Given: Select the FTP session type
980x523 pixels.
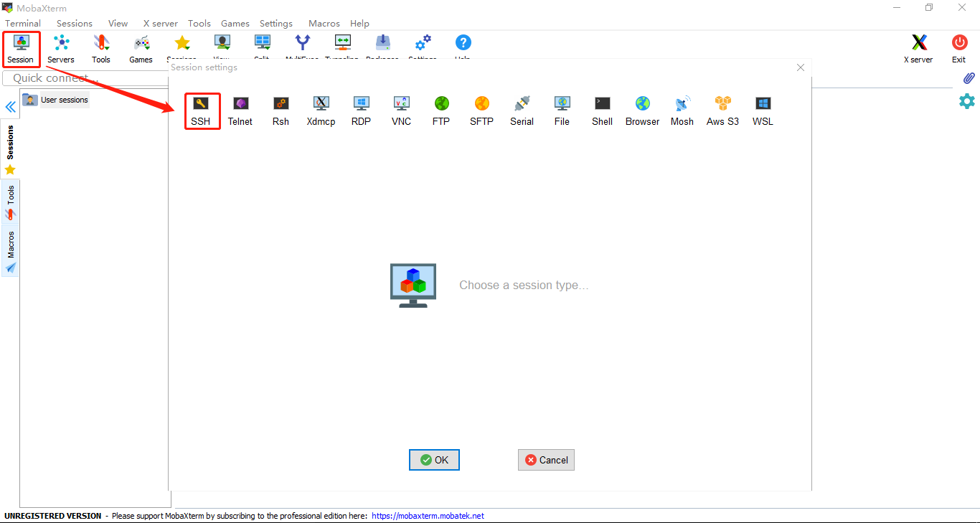Looking at the screenshot, I should [441, 111].
